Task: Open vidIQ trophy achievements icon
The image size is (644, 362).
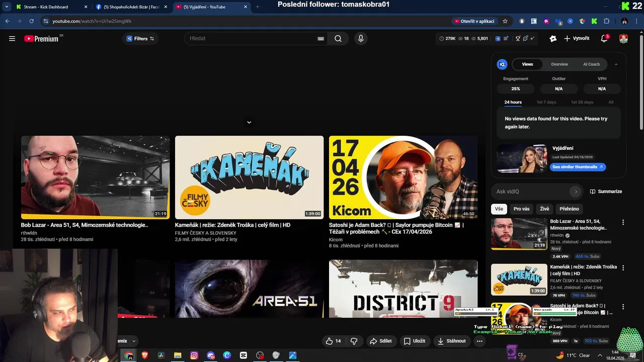Action: (x=517, y=38)
